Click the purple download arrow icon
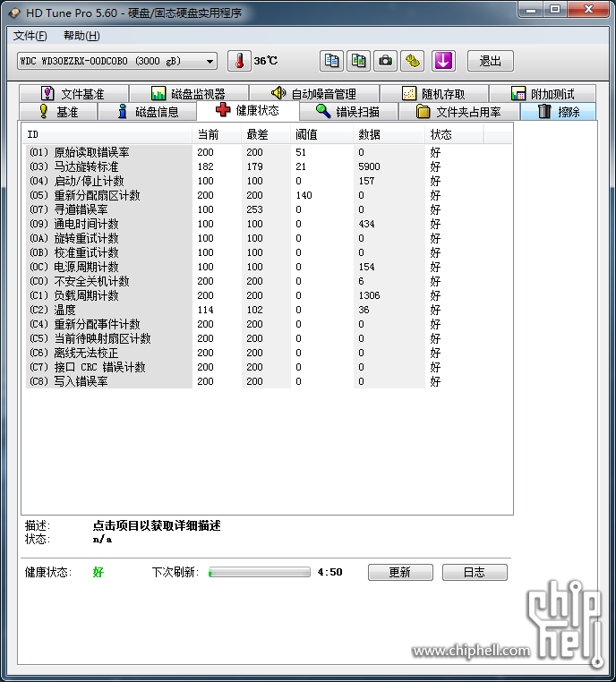 click(443, 61)
